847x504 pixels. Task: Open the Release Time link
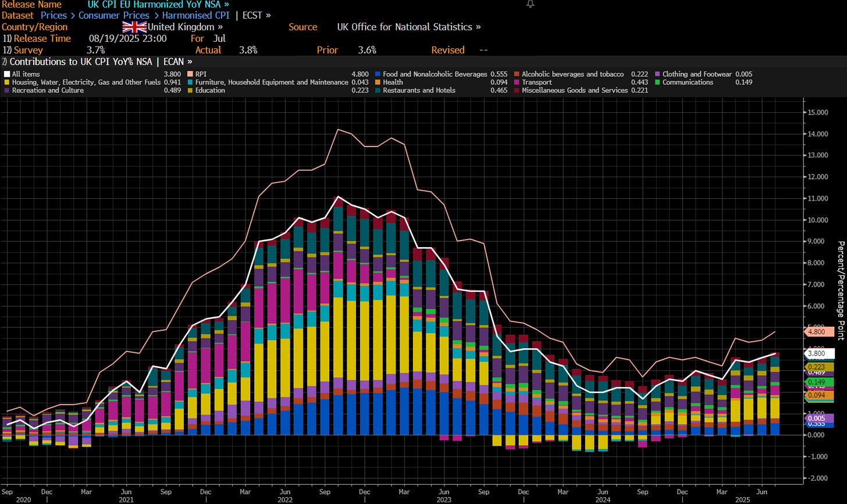pos(42,38)
